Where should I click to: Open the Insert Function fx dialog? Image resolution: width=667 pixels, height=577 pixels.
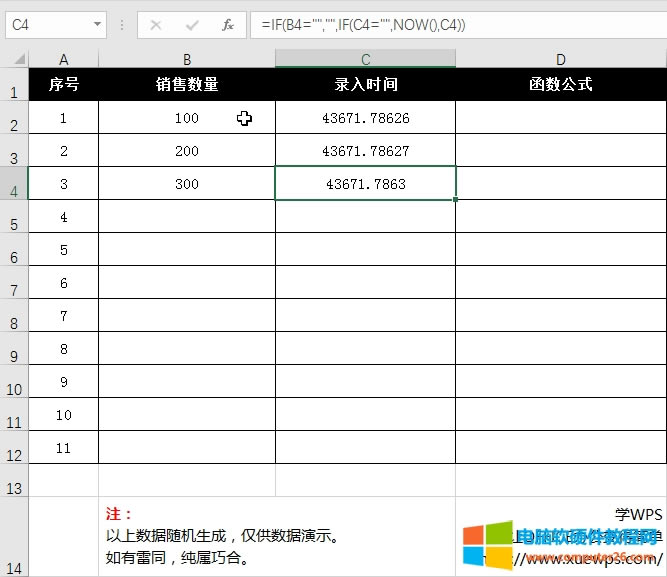click(x=228, y=24)
